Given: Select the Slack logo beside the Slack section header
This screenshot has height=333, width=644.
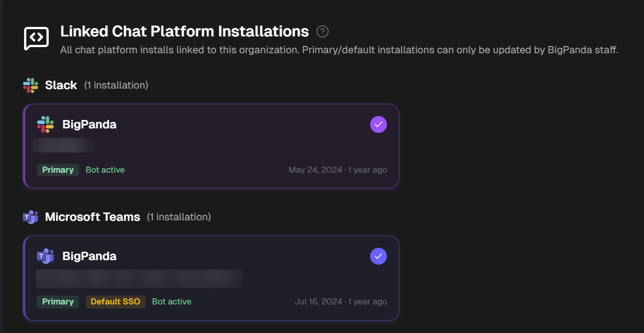Looking at the screenshot, I should tap(29, 85).
